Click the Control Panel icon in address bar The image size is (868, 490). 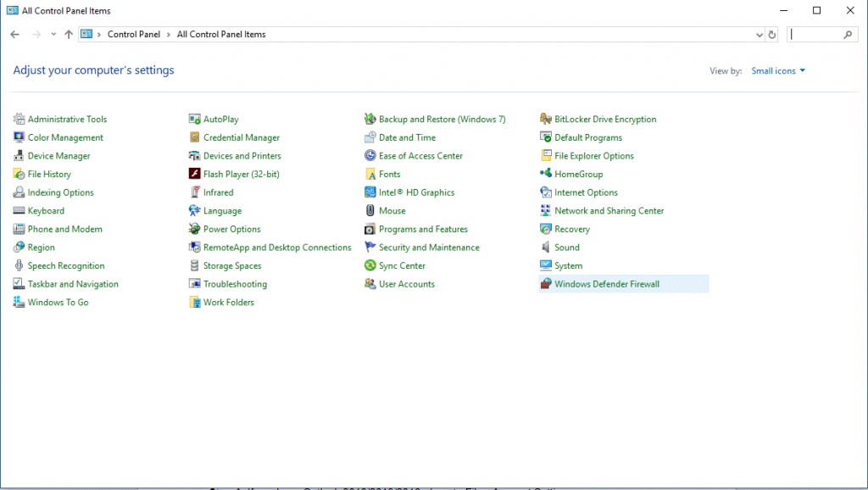(x=86, y=34)
